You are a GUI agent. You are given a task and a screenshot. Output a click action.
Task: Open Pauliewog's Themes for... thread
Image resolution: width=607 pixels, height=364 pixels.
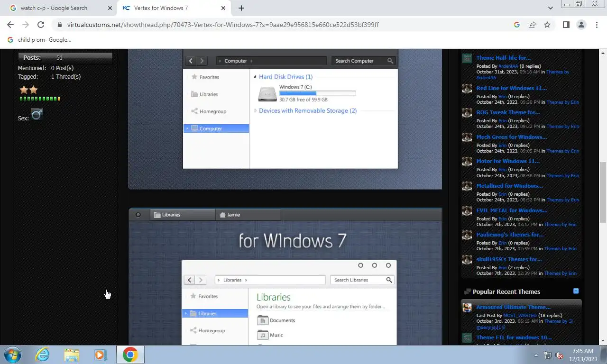[x=510, y=235]
